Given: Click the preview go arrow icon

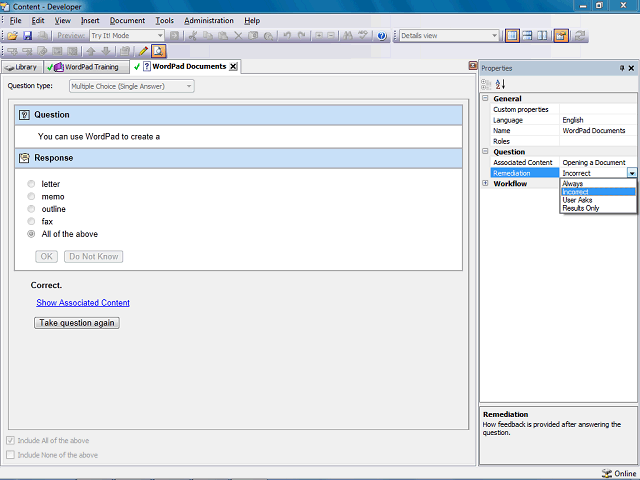Looking at the screenshot, I should point(174,36).
